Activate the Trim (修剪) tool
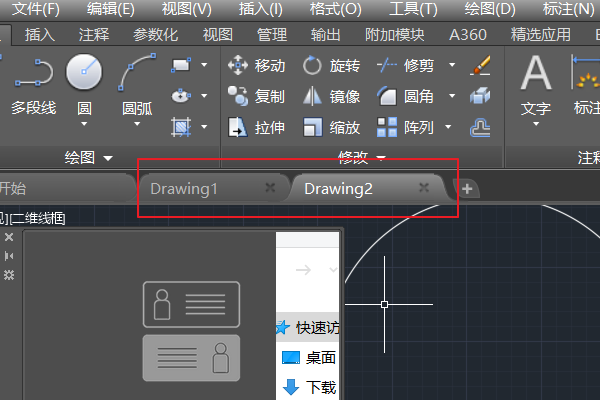This screenshot has width=600, height=400. point(406,65)
